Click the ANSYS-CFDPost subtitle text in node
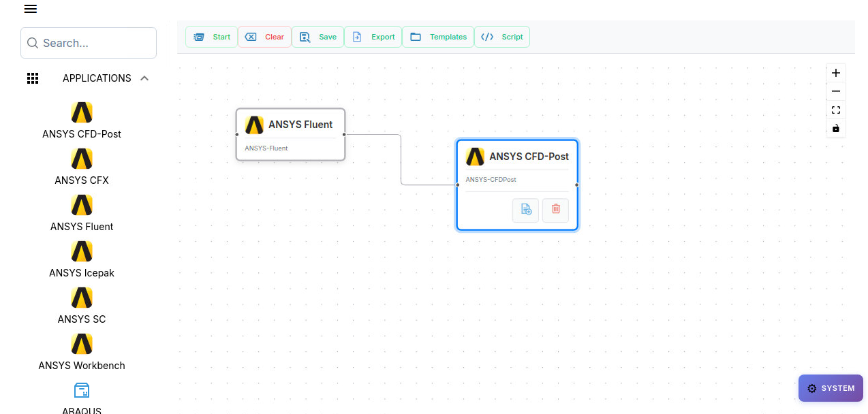Image resolution: width=868 pixels, height=414 pixels. point(491,180)
